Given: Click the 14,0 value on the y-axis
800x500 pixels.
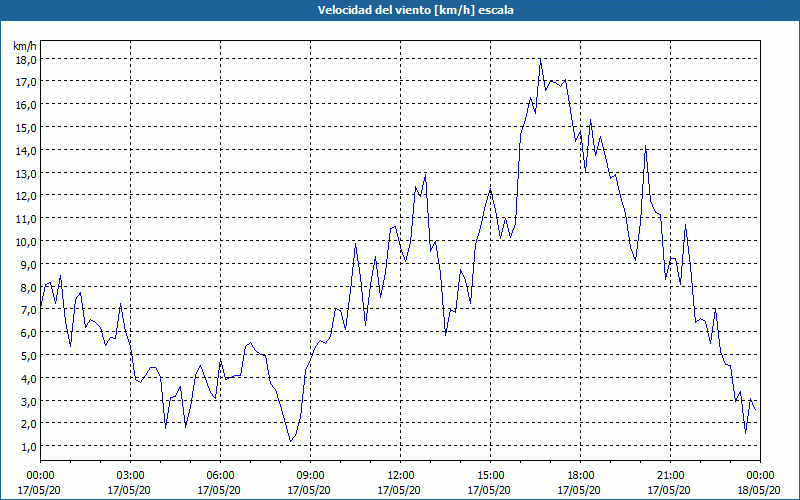Looking at the screenshot, I should point(26,151).
